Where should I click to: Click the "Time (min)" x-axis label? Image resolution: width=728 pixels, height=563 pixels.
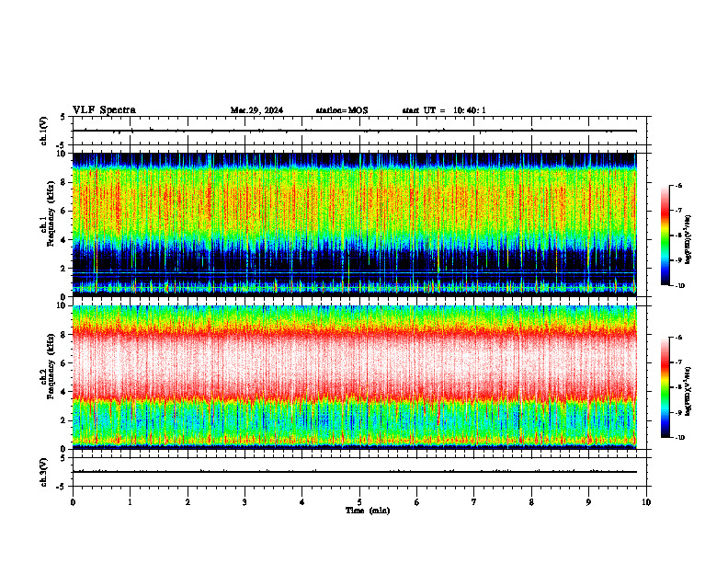(x=368, y=511)
